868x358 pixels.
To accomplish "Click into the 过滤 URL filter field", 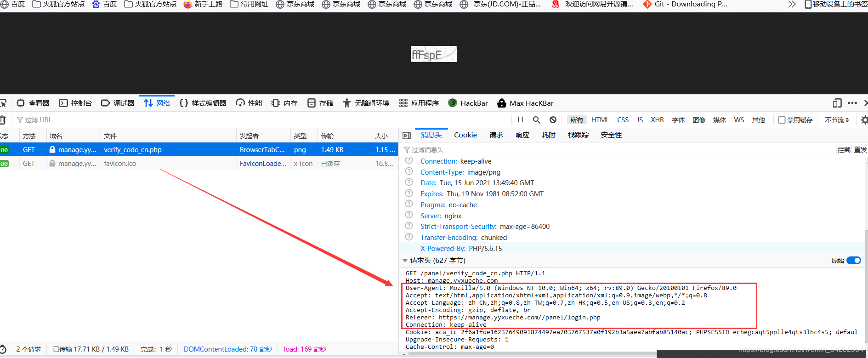I will point(262,119).
